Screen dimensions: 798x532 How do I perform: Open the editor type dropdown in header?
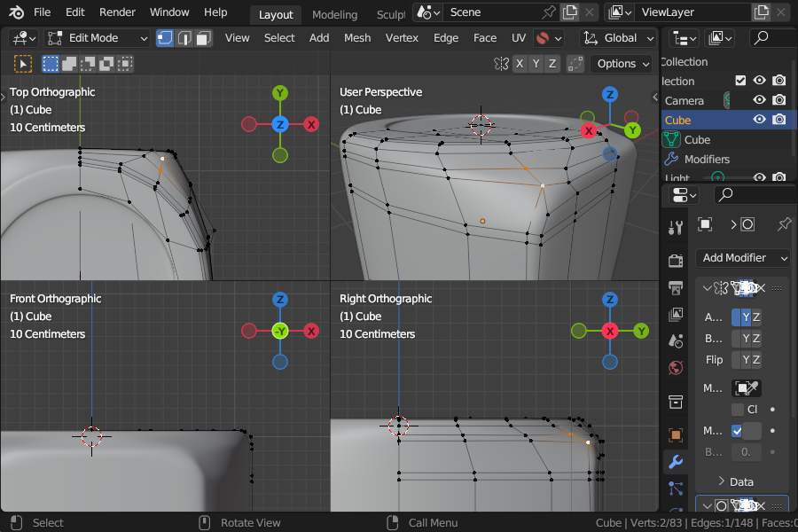tap(24, 38)
